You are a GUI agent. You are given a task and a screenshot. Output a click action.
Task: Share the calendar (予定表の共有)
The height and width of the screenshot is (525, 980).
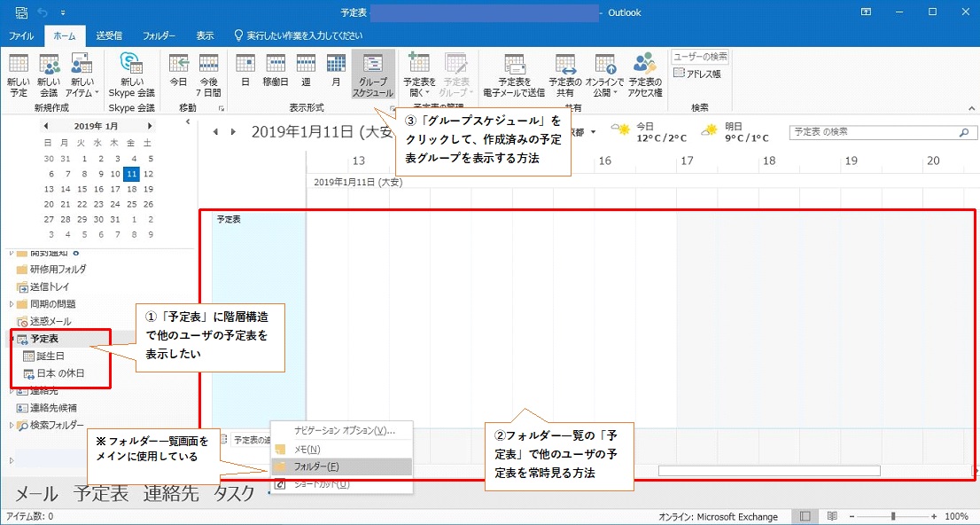coord(565,75)
